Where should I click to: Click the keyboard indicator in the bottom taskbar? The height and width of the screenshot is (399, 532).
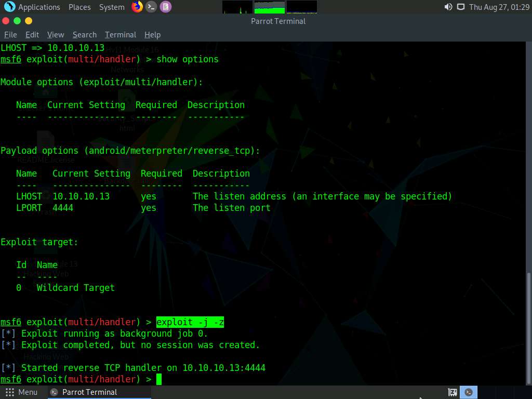pos(451,392)
